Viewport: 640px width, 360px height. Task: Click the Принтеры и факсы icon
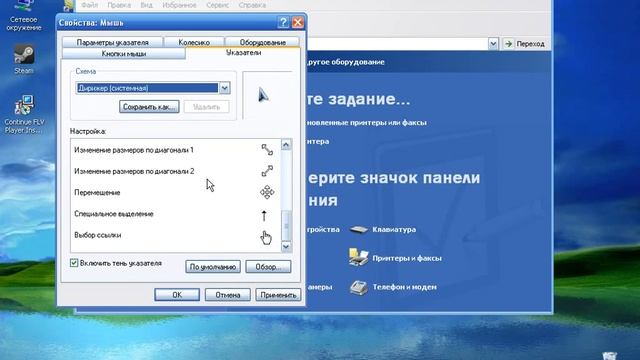tap(358, 258)
